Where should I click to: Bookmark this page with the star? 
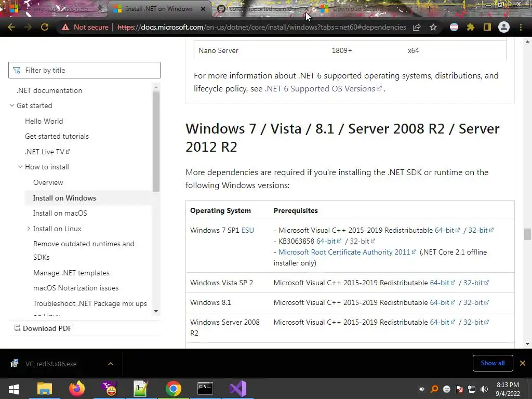tap(433, 27)
